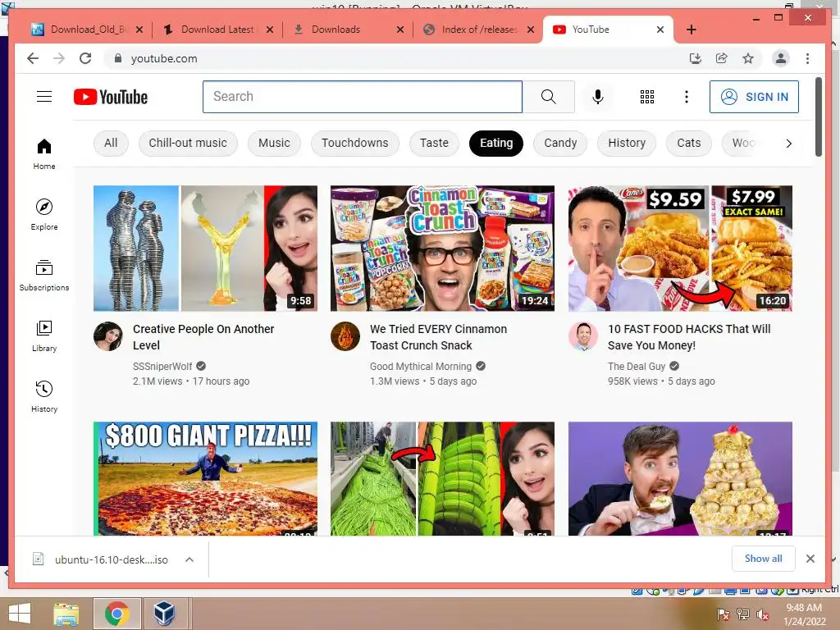
Task: Select the Candy filter chip
Action: (560, 143)
